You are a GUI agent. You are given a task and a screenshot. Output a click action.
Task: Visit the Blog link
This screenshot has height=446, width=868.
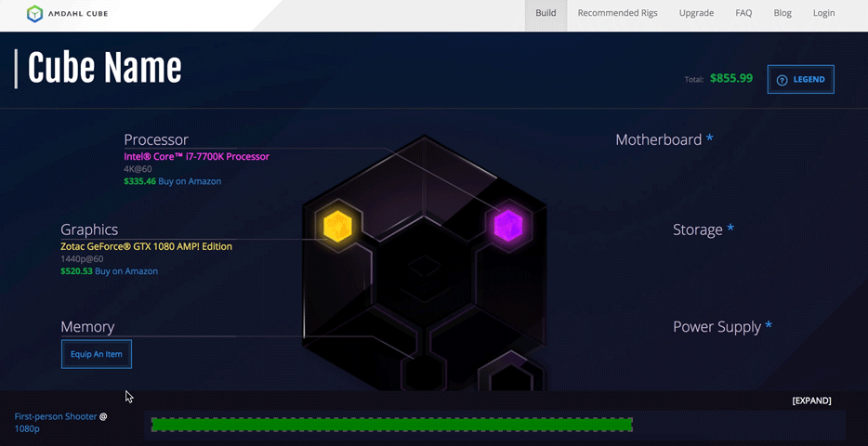(783, 13)
